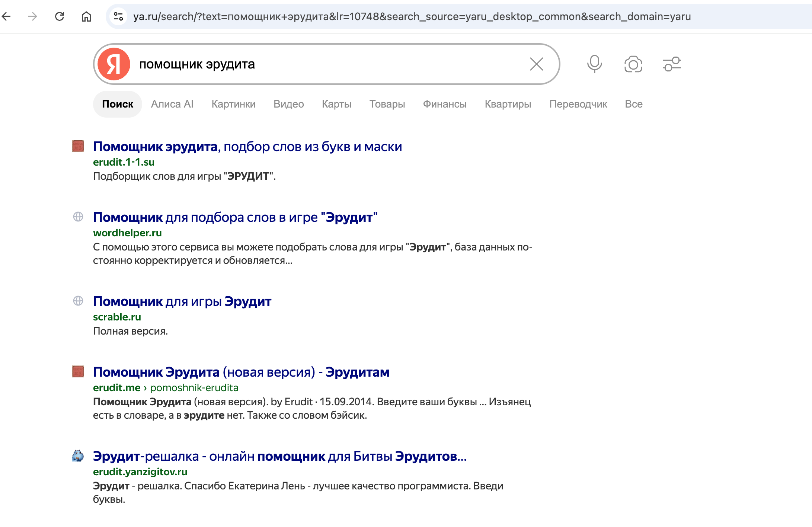Click snippet starting 'С помощью этого сервиса'

pos(313,254)
